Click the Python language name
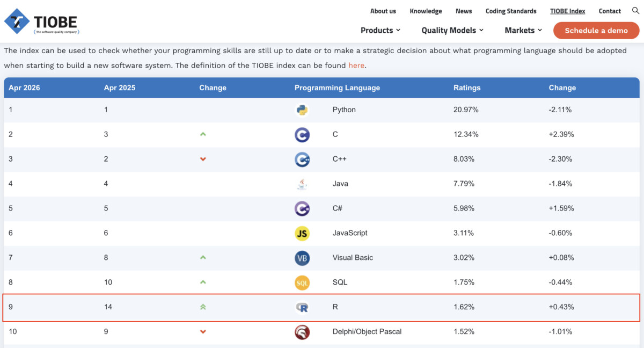 pos(344,110)
